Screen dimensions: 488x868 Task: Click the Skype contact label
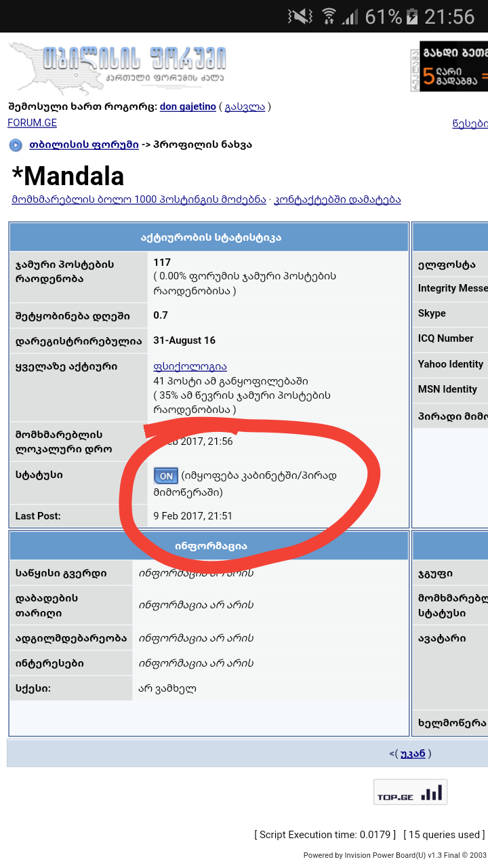(432, 313)
